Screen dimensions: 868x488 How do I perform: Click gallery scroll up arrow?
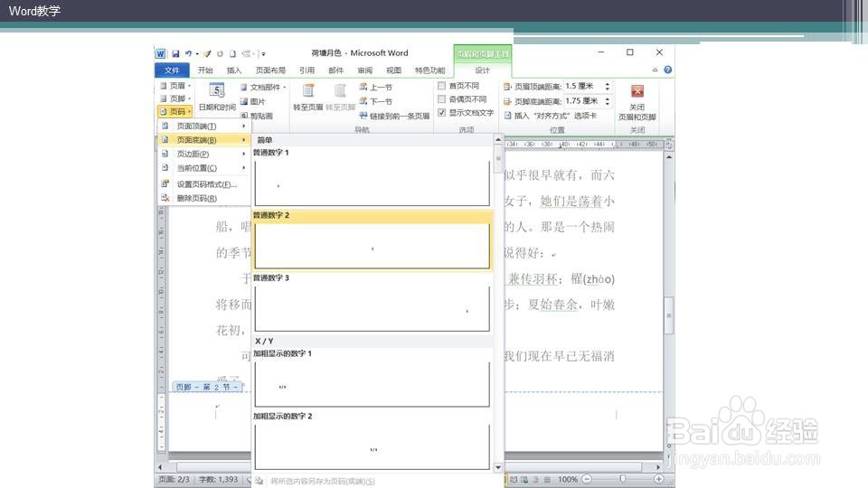[498, 140]
